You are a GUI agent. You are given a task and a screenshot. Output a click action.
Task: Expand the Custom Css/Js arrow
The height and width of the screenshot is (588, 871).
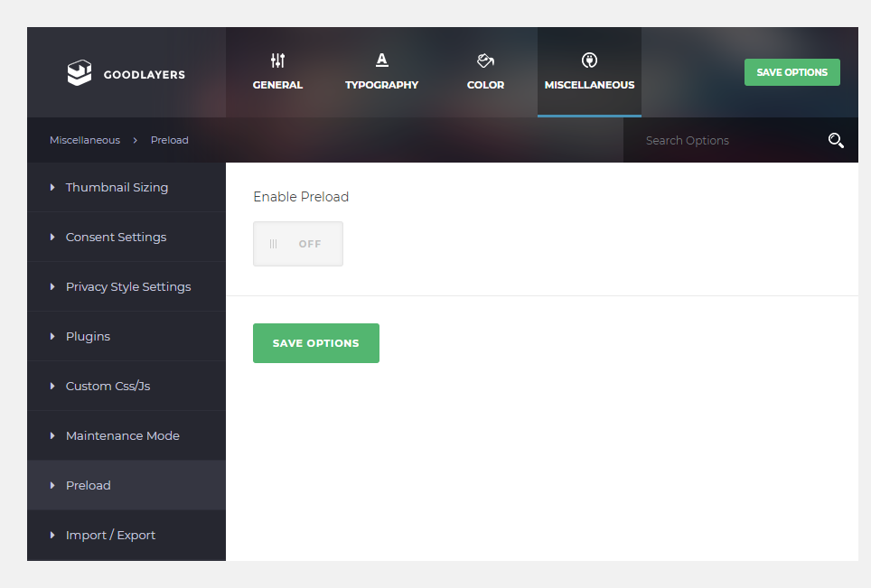[x=52, y=386]
